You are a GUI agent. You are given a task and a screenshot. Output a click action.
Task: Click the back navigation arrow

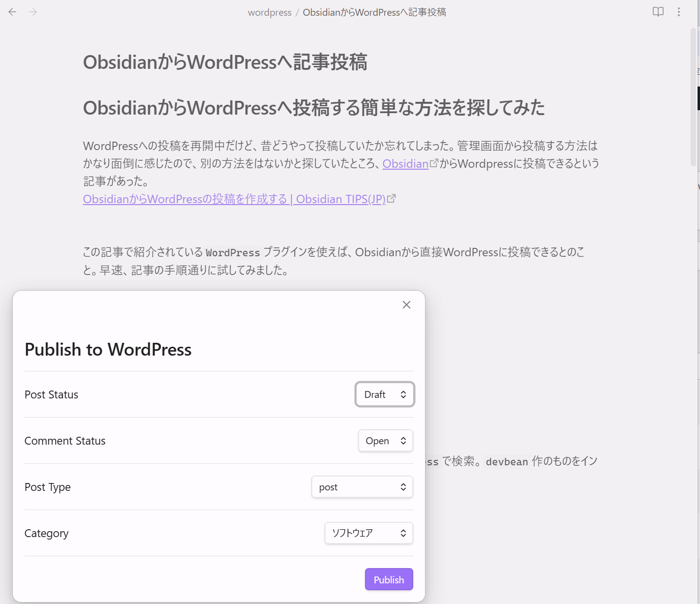tap(13, 12)
